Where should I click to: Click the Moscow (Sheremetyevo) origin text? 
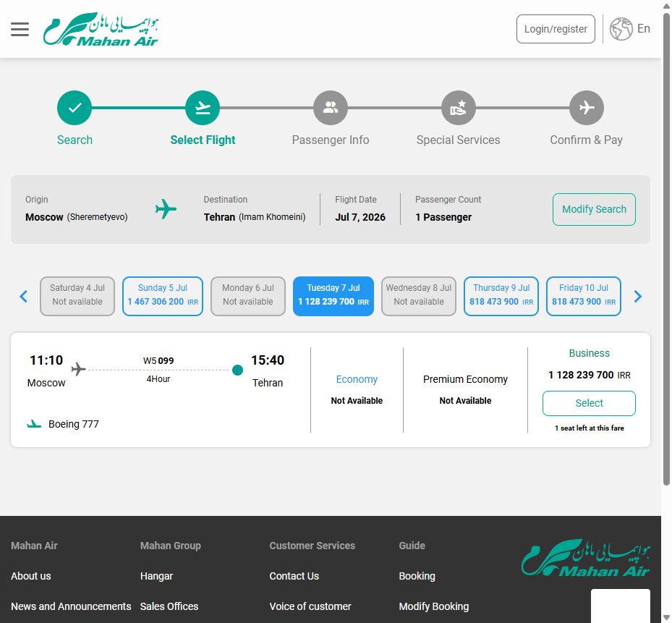tap(76, 217)
